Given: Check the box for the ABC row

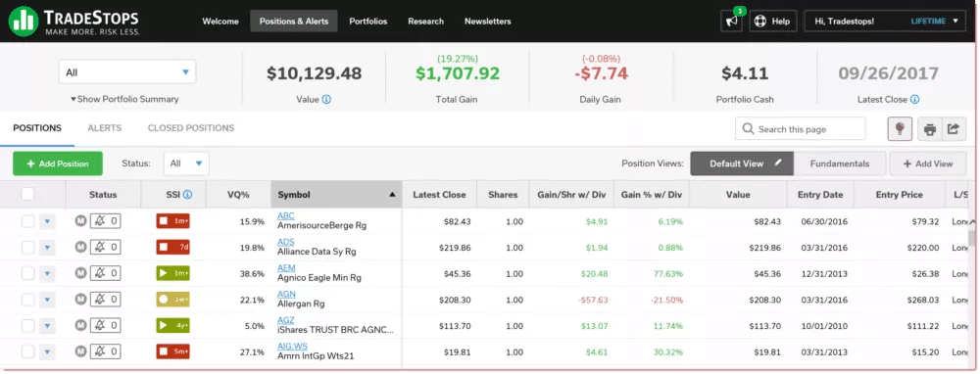Looking at the screenshot, I should tap(27, 221).
